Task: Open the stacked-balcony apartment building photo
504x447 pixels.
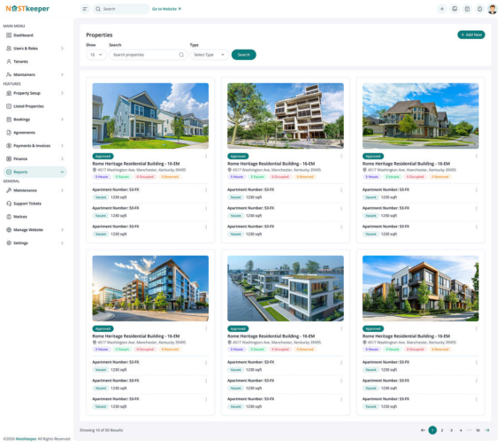Action: click(x=286, y=116)
